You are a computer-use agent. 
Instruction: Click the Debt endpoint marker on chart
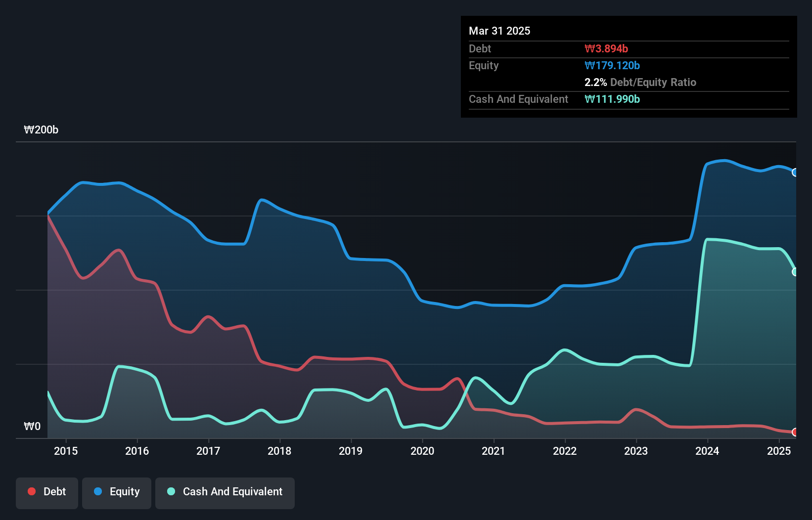(x=795, y=432)
